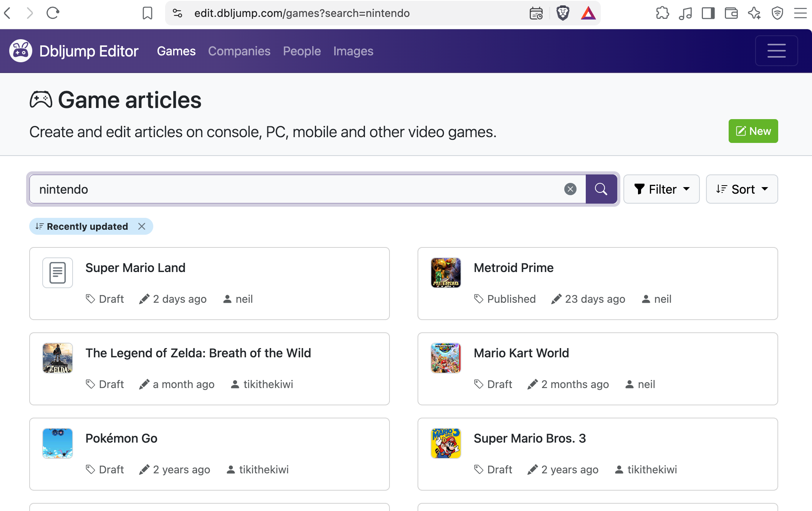Create a new article with the New button
Viewport: 812px width, 511px height.
(x=753, y=131)
